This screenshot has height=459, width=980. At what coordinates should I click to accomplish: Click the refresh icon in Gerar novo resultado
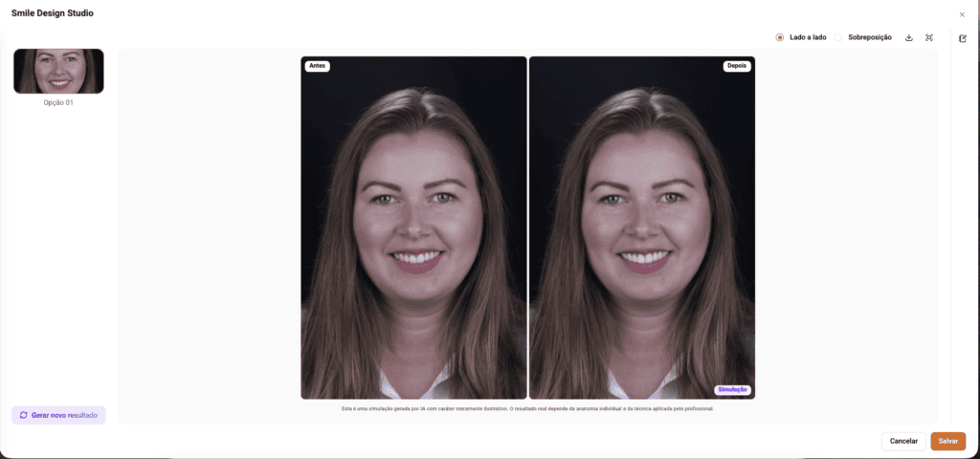pyautogui.click(x=24, y=415)
